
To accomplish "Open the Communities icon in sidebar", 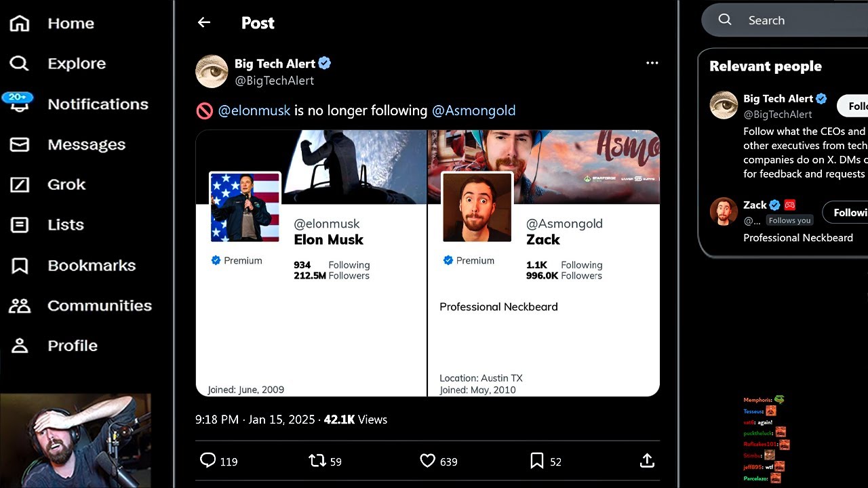I will [20, 306].
